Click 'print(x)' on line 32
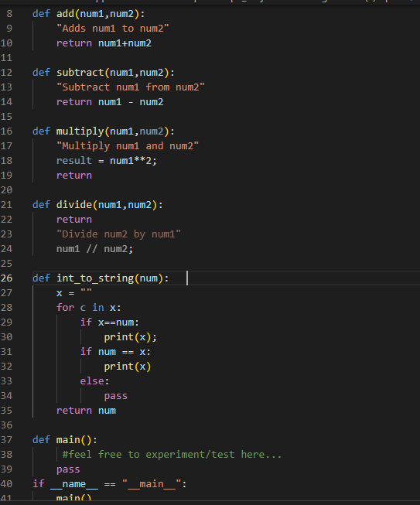 tap(128, 367)
